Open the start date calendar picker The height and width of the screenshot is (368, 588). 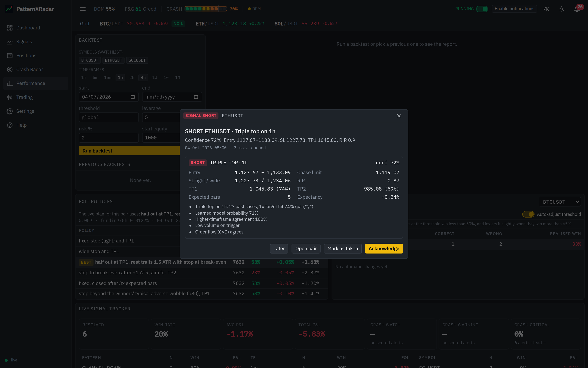tap(133, 97)
